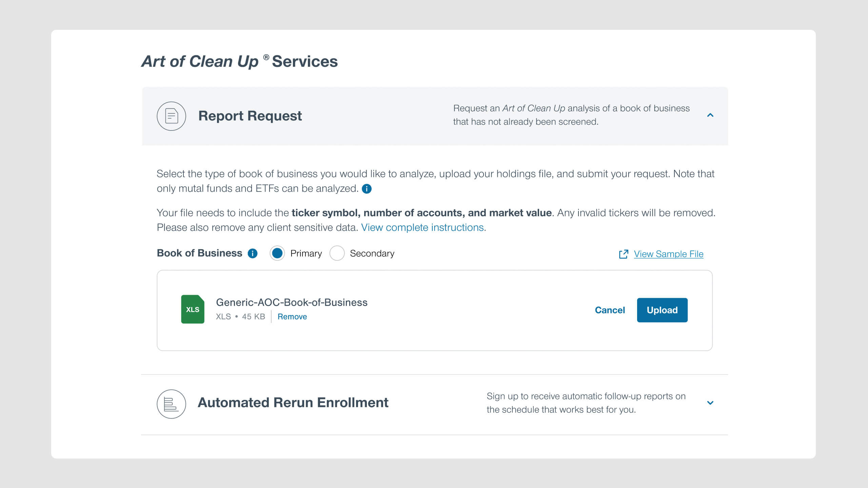This screenshot has width=868, height=488.
Task: Click the Report Request header title
Action: [x=250, y=116]
